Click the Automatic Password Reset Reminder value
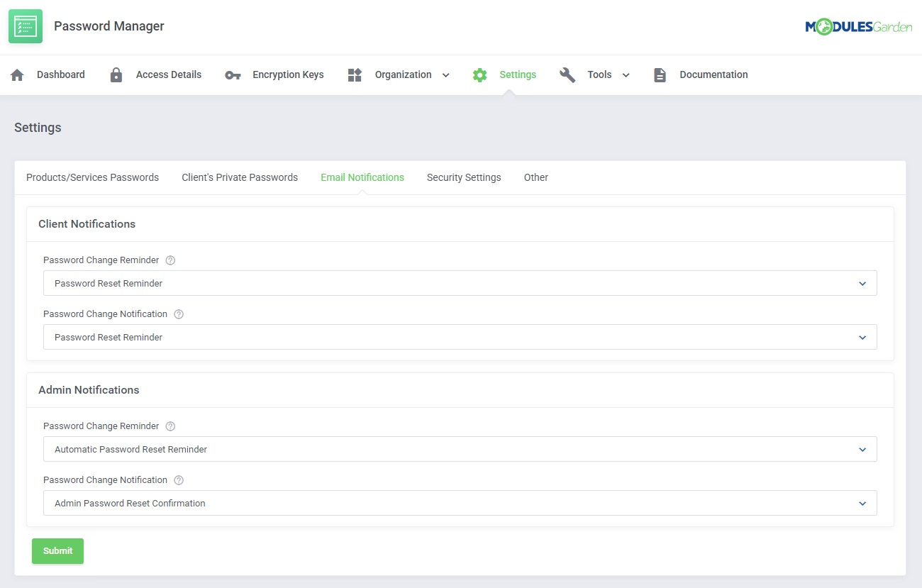This screenshot has width=922, height=588. 130,449
